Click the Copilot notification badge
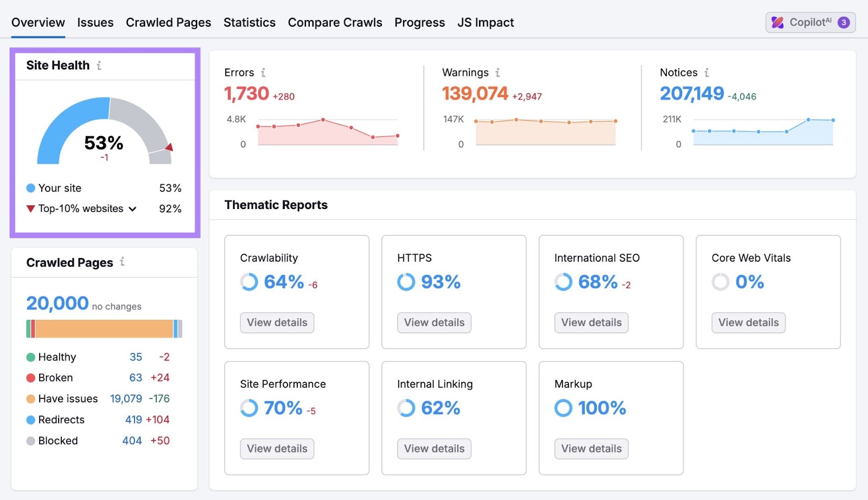 pos(843,22)
